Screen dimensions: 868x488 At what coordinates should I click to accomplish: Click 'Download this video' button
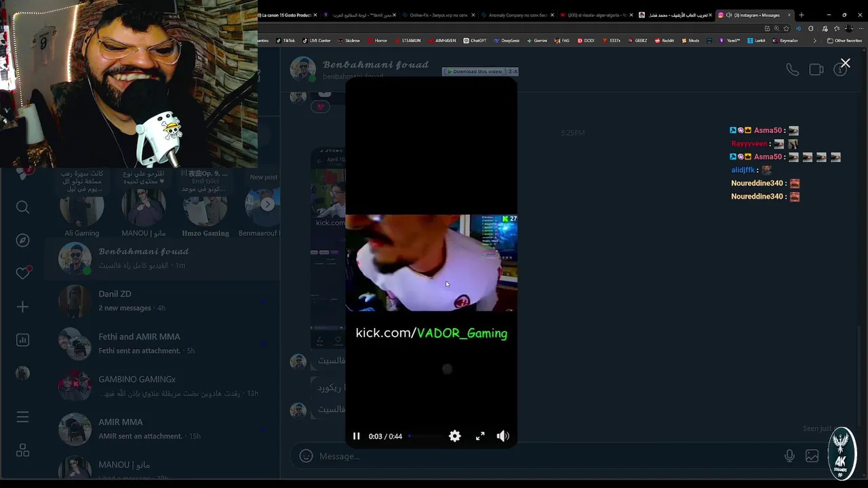[x=477, y=71]
